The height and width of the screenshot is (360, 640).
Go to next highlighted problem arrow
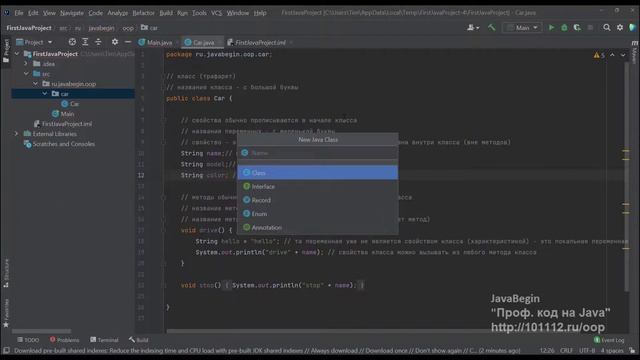(623, 55)
